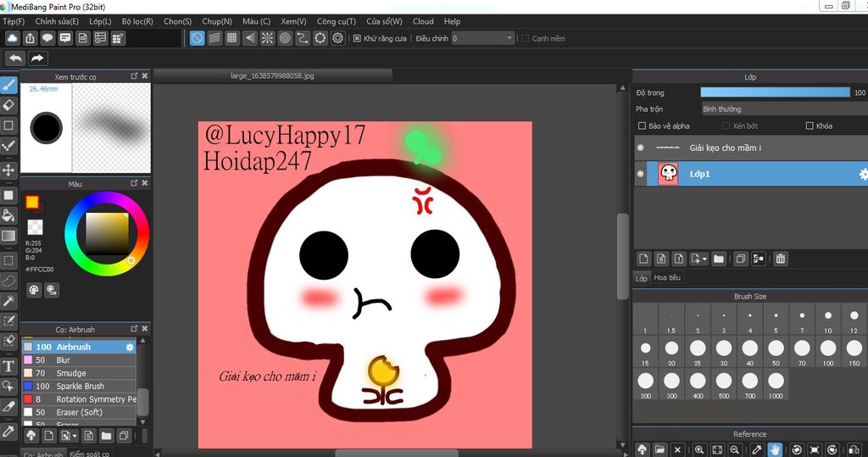Select the large_1638579988058.jpg document tab
The image size is (868, 457).
[272, 76]
